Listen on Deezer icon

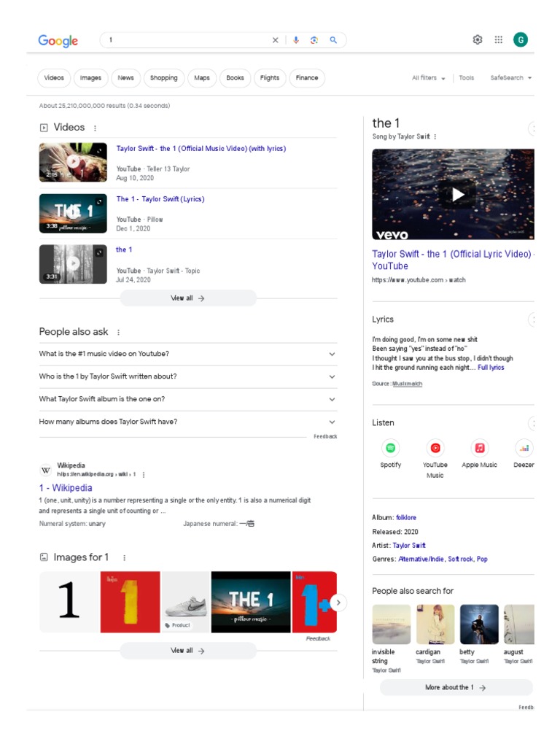524,448
